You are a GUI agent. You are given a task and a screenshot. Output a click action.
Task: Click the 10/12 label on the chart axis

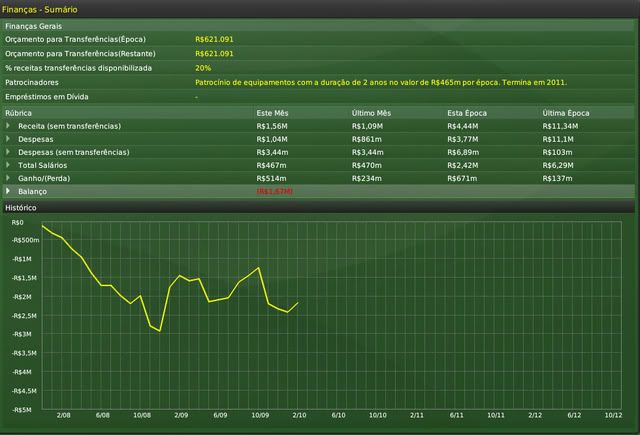[x=613, y=415]
